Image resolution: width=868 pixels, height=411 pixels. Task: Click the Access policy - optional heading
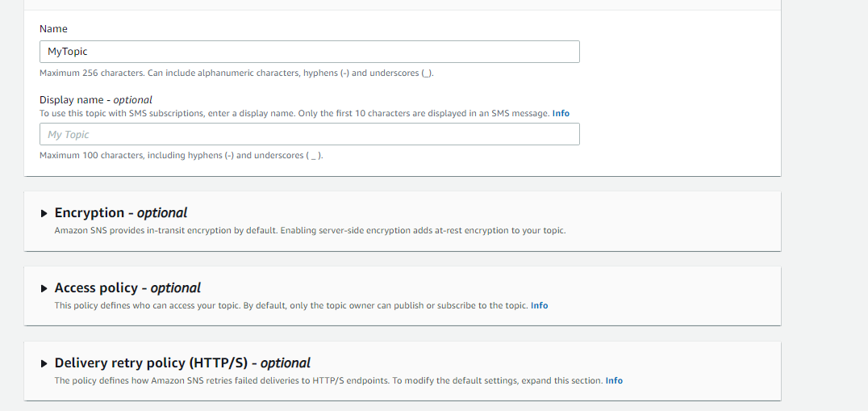coord(127,288)
